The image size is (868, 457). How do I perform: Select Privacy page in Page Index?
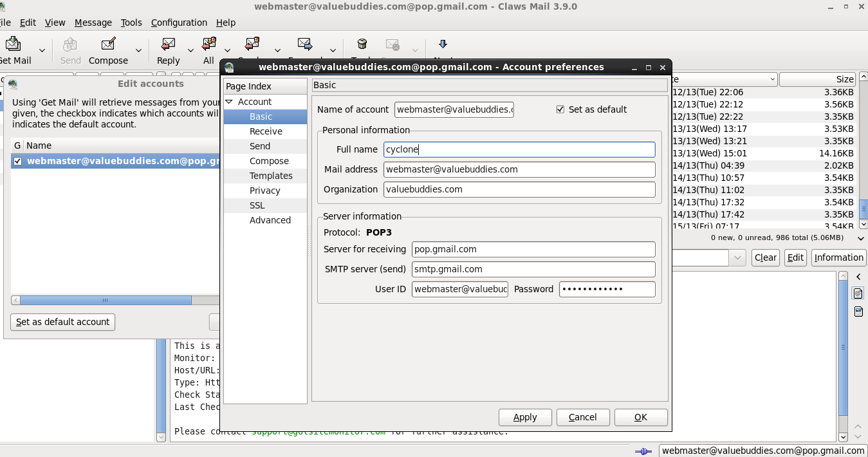coord(265,191)
